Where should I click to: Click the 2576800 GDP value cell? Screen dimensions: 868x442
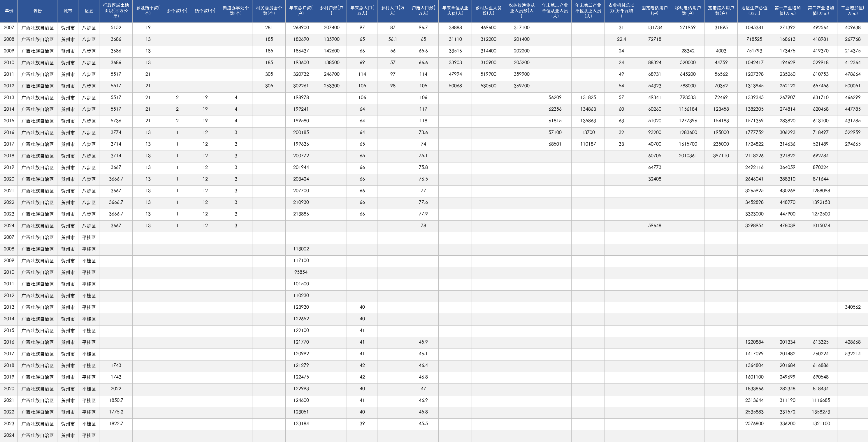pos(754,424)
